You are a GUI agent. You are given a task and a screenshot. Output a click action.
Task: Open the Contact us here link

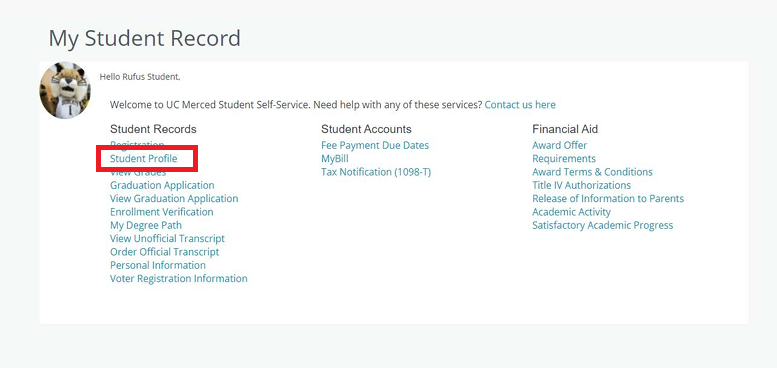click(520, 105)
